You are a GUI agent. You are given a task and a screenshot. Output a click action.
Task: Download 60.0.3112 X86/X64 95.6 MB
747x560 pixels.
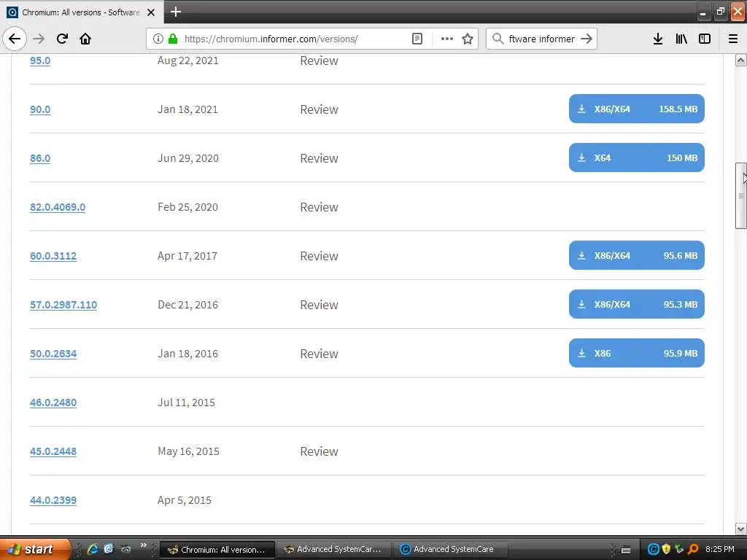pyautogui.click(x=636, y=255)
